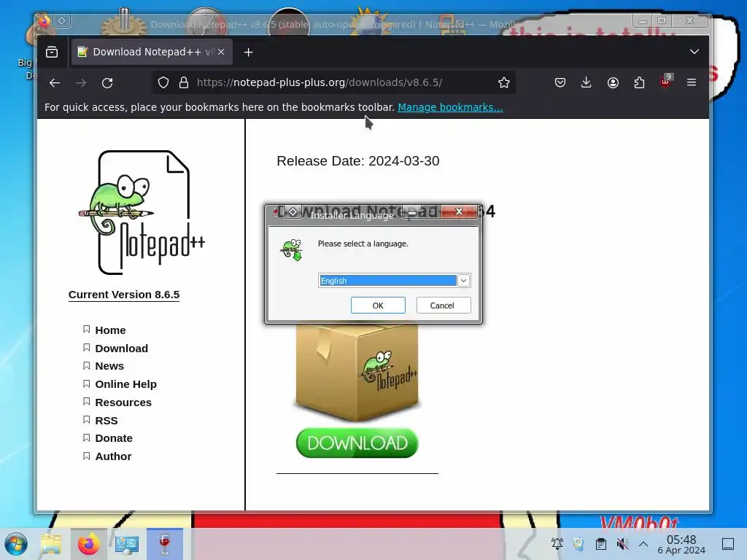Open the Firefox downloads panel
Image resolution: width=747 pixels, height=560 pixels.
coord(587,83)
